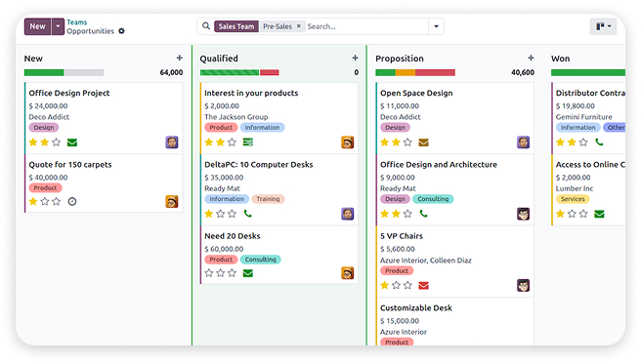The image size is (641, 364).
Task: Open the search options dropdown arrow
Action: pos(436,26)
